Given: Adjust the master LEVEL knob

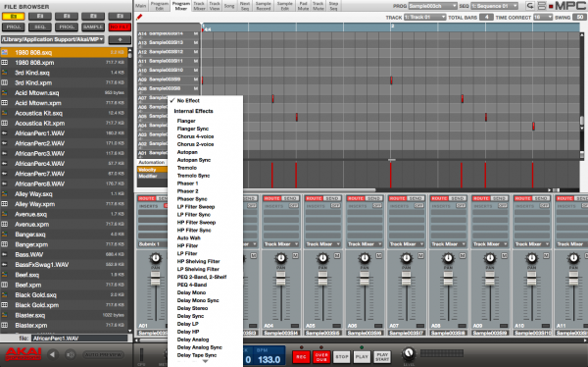Looking at the screenshot, I should click(x=409, y=354).
